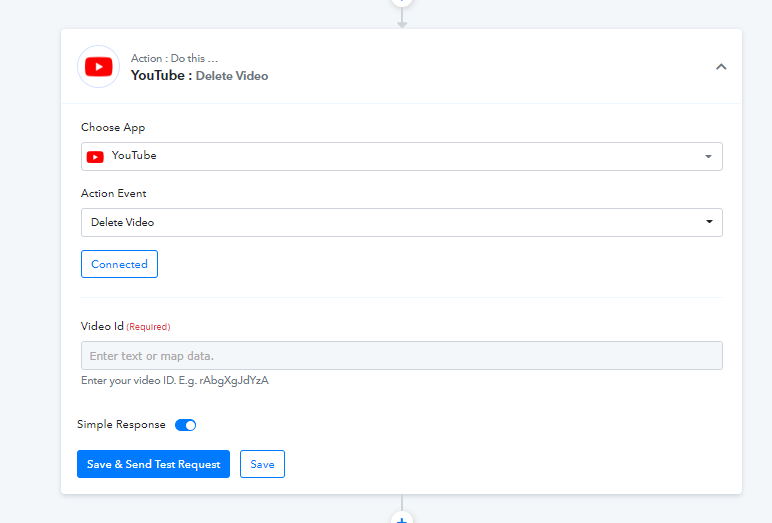The width and height of the screenshot is (772, 523).
Task: Toggle the Simple Response switch
Action: [186, 425]
